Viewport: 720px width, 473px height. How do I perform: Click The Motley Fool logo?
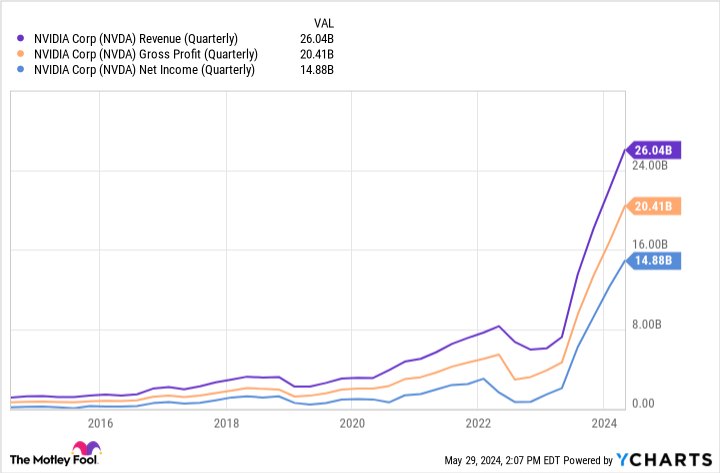click(x=55, y=454)
